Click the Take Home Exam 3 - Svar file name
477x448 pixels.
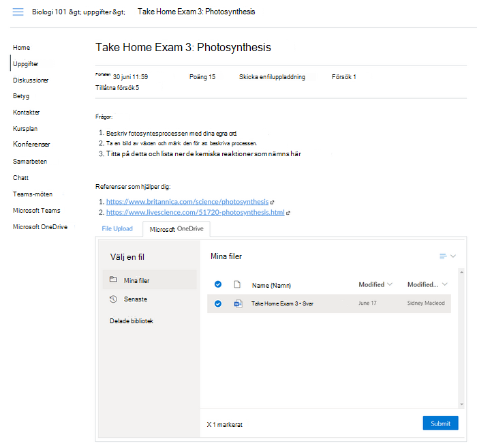point(282,303)
